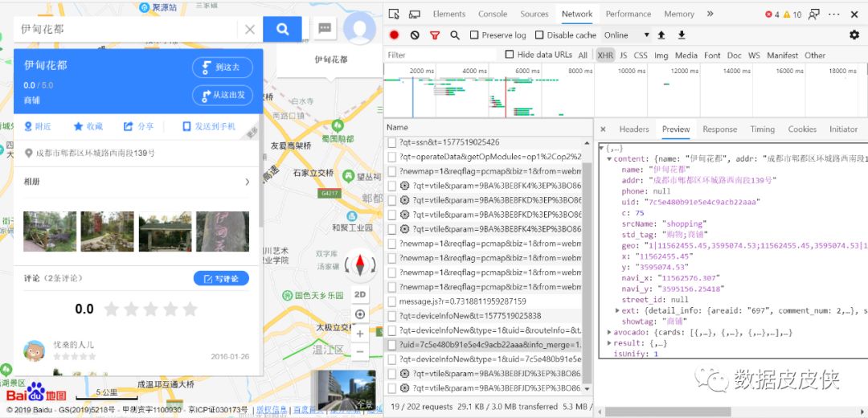The image size is (868, 418).
Task: Click the Baidu Maps logo
Action: click(36, 392)
